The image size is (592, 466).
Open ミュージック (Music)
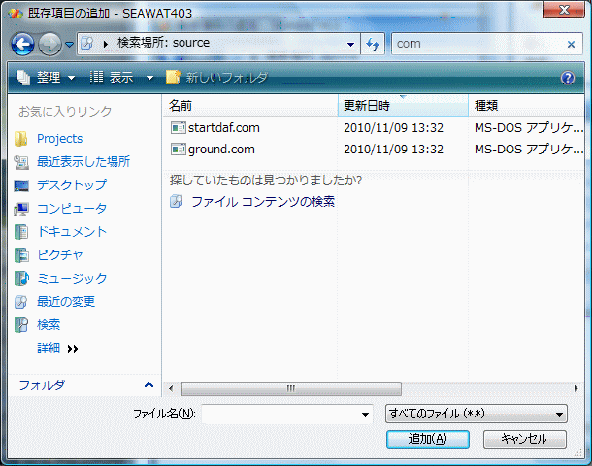[x=72, y=278]
